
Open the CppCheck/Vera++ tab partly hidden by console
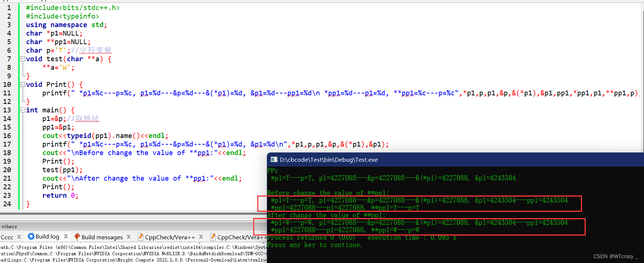(238, 237)
